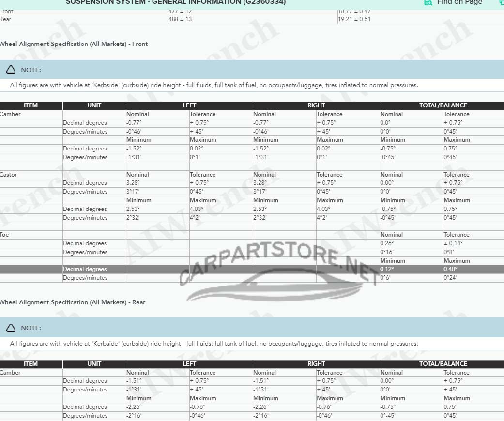Click the RIGHT header in the Rear table
The height and width of the screenshot is (421, 504).
coord(316,364)
